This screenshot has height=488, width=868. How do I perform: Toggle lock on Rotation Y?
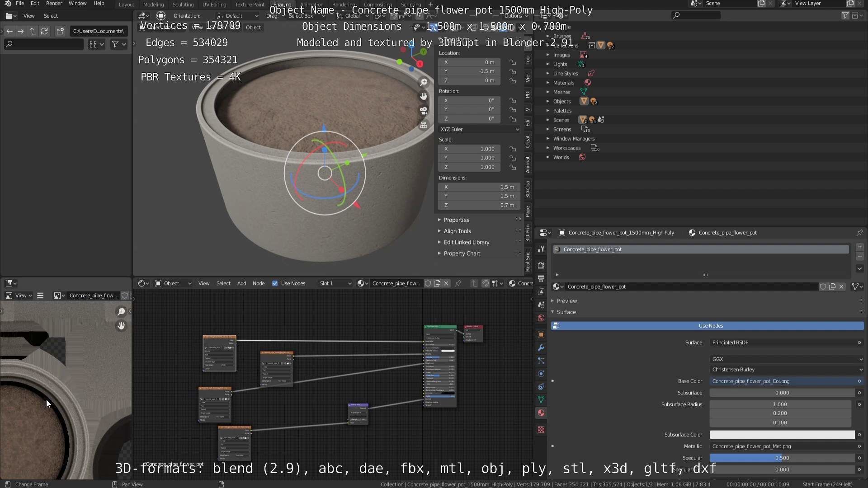[513, 110]
